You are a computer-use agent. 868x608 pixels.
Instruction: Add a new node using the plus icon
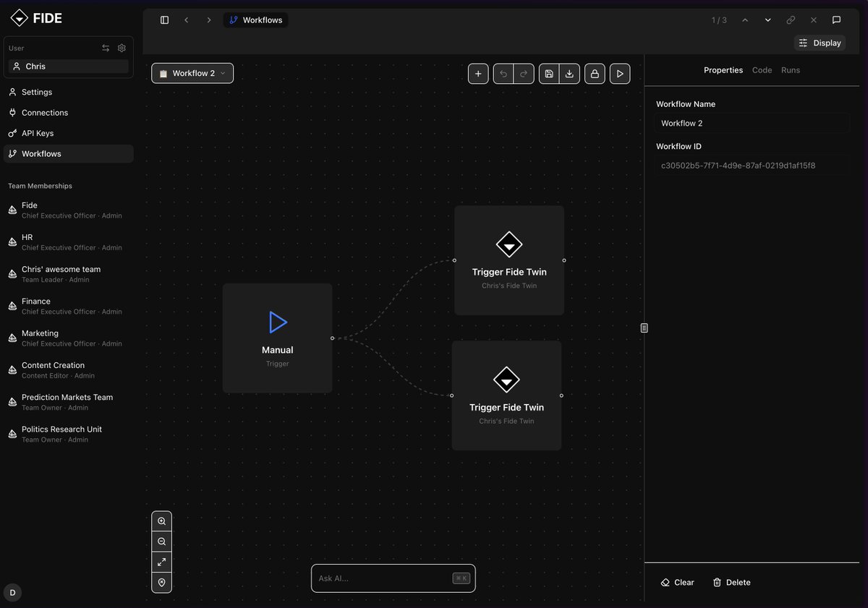(478, 73)
